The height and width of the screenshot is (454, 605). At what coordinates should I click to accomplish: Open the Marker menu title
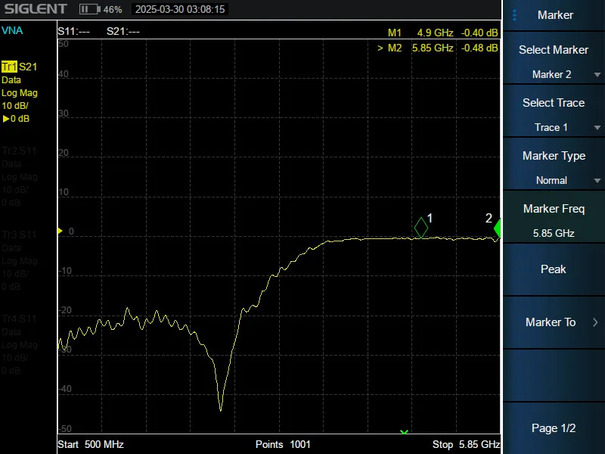[x=555, y=15]
